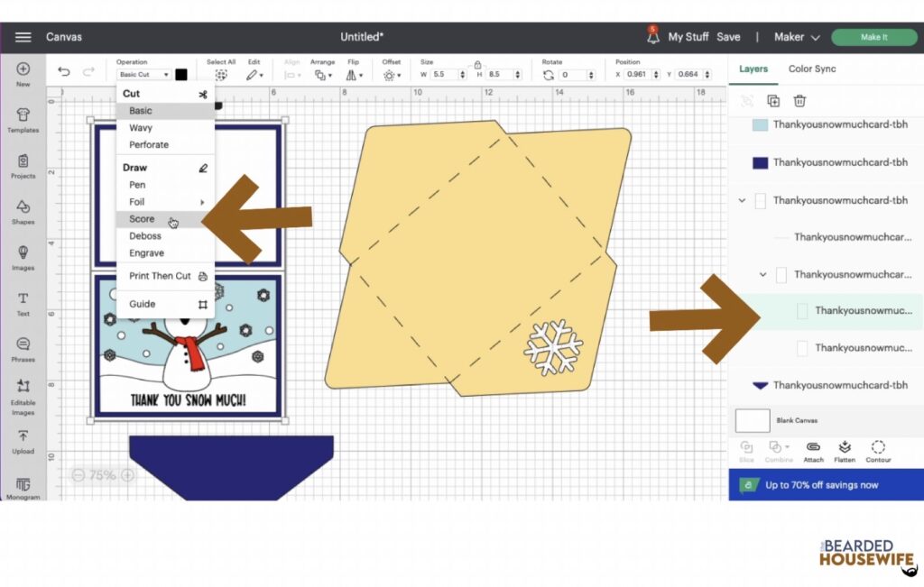Open the Maker machine dropdown
The height and width of the screenshot is (587, 924).
tap(797, 36)
